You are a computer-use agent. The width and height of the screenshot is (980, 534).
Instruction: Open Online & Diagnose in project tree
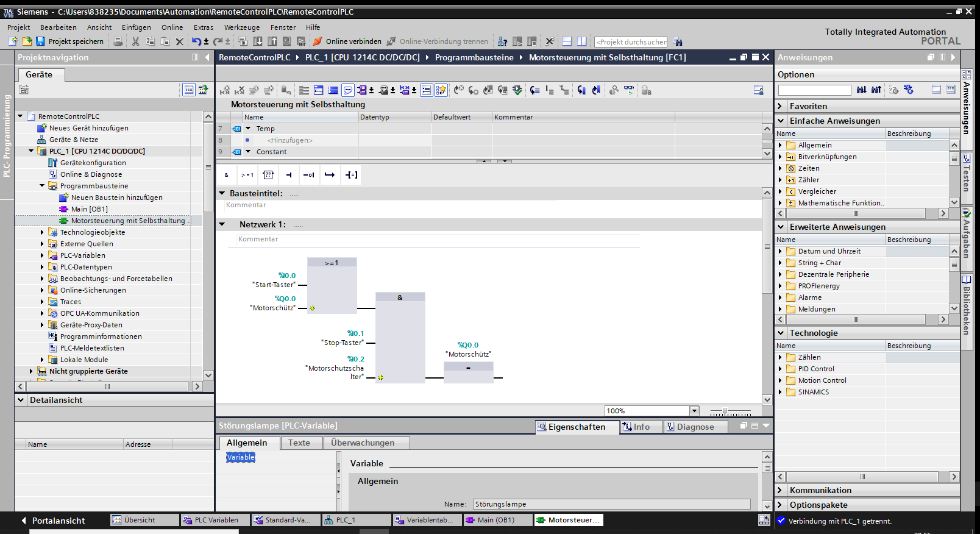(91, 174)
